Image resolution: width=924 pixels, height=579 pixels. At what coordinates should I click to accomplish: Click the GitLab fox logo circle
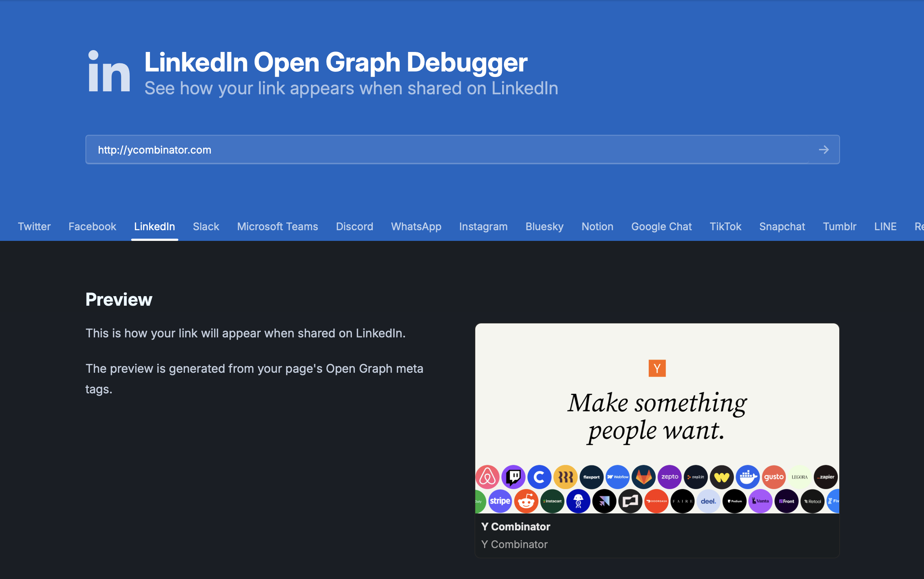point(643,477)
